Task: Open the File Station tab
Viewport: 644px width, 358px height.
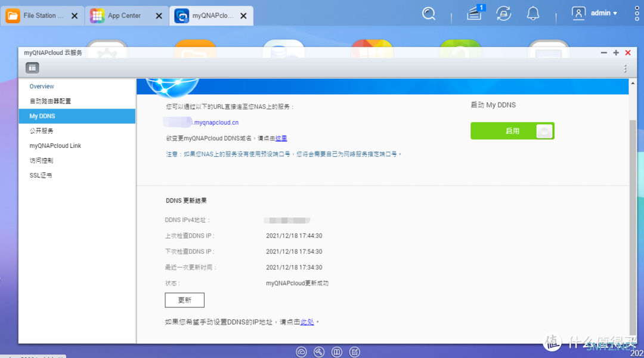Action: coord(43,16)
